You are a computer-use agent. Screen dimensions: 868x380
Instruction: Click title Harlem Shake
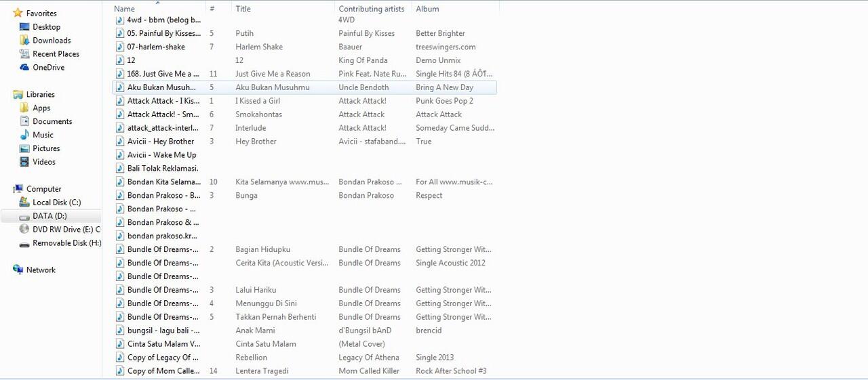(x=259, y=47)
